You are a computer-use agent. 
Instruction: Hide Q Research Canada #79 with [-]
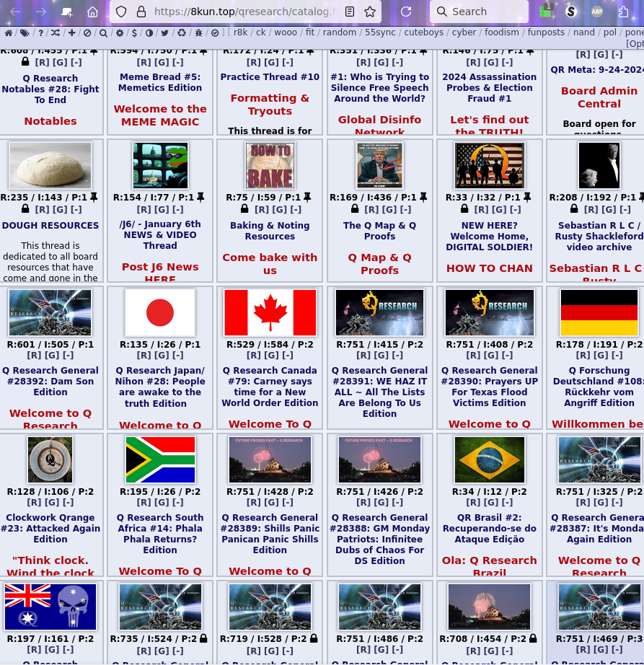tap(288, 355)
